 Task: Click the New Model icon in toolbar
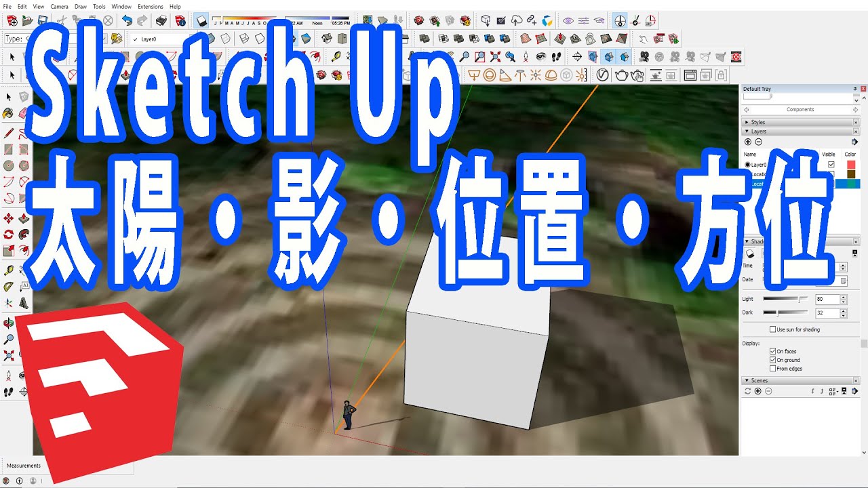(x=12, y=20)
